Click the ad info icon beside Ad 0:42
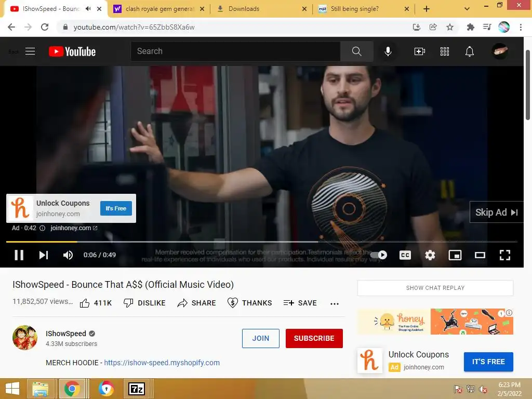Screen dimensions: 532x399 pyautogui.click(x=43, y=228)
